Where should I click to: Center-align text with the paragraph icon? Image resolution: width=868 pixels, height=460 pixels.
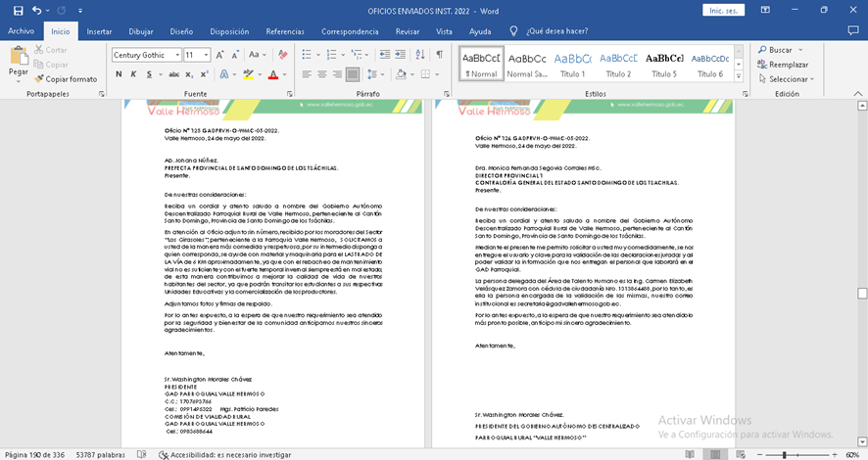coord(321,74)
